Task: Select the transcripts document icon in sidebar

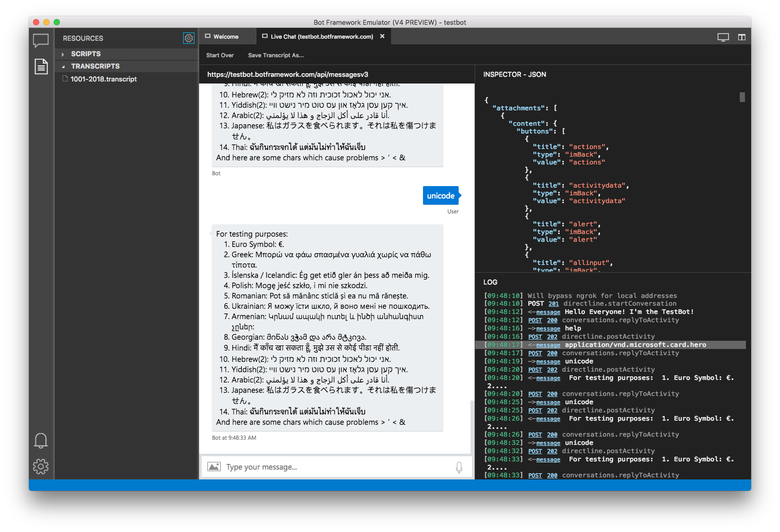Action: 41,66
